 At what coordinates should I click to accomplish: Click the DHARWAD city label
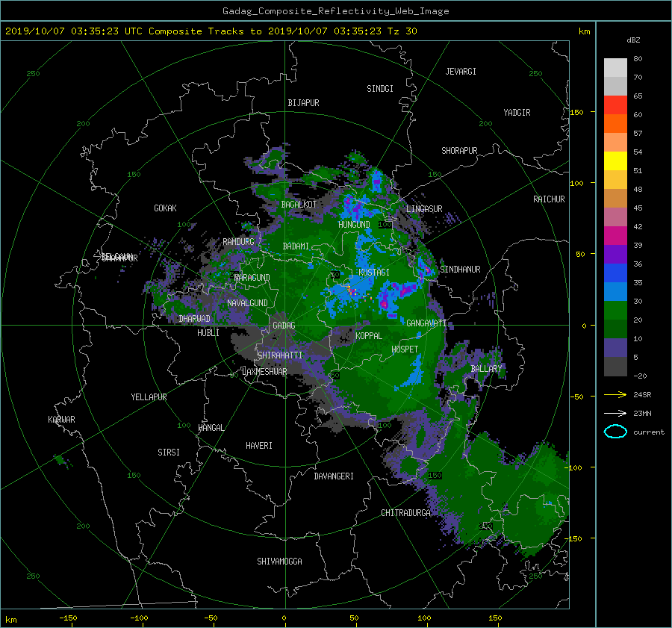[194, 319]
